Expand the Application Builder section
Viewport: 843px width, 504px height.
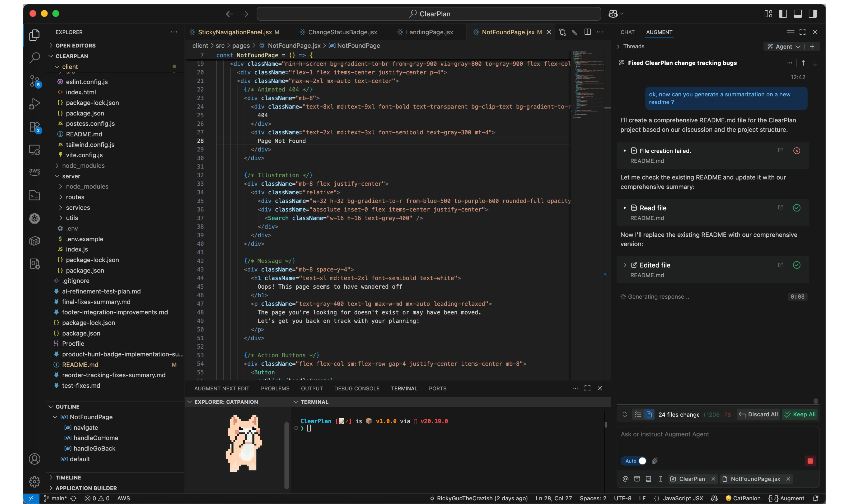(x=86, y=488)
